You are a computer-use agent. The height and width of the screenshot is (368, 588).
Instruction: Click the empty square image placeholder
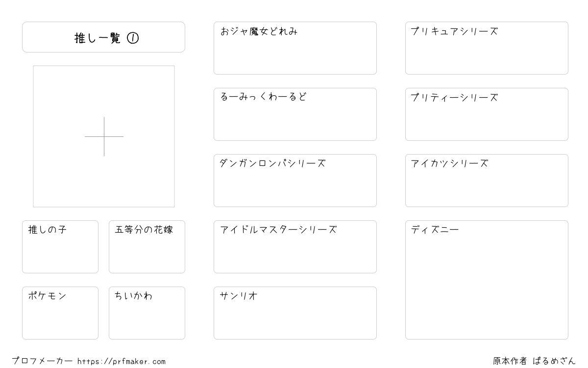click(104, 136)
